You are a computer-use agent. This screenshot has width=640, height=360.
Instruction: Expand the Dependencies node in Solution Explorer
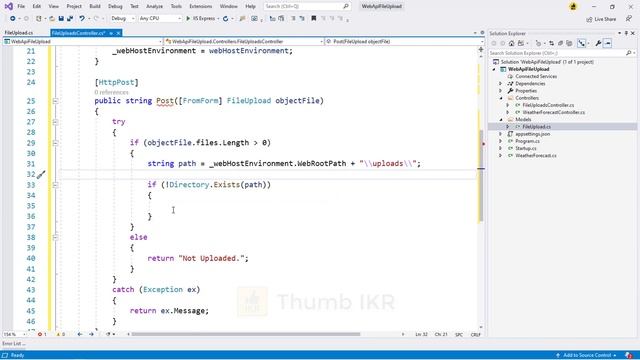[x=501, y=84]
